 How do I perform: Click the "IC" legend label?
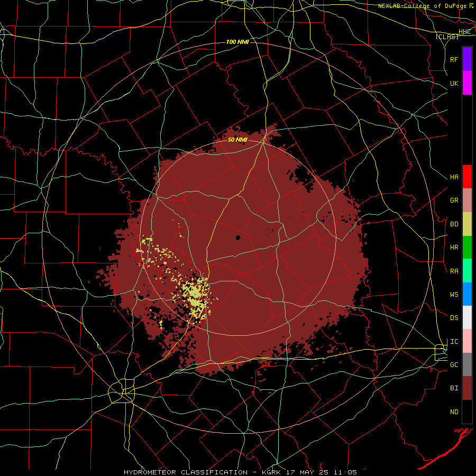[454, 341]
